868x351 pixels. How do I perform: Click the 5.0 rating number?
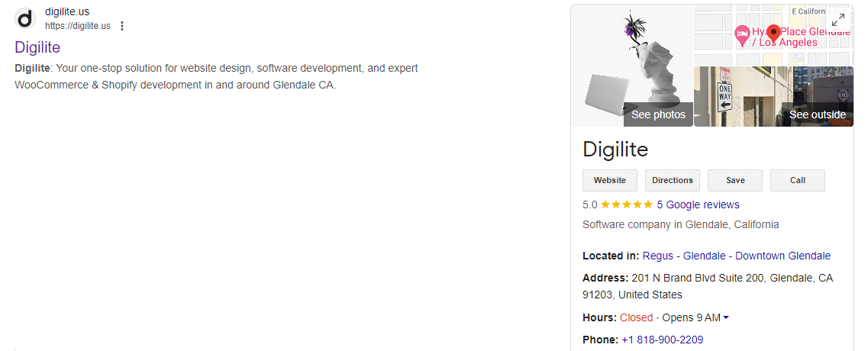[x=589, y=204]
